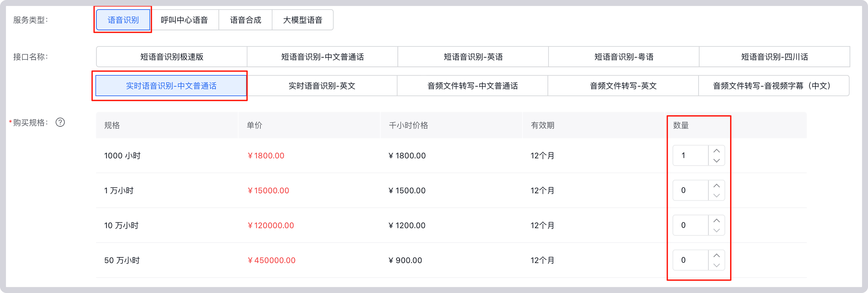Select the 语音合成 service type
The width and height of the screenshot is (868, 293).
(x=246, y=20)
